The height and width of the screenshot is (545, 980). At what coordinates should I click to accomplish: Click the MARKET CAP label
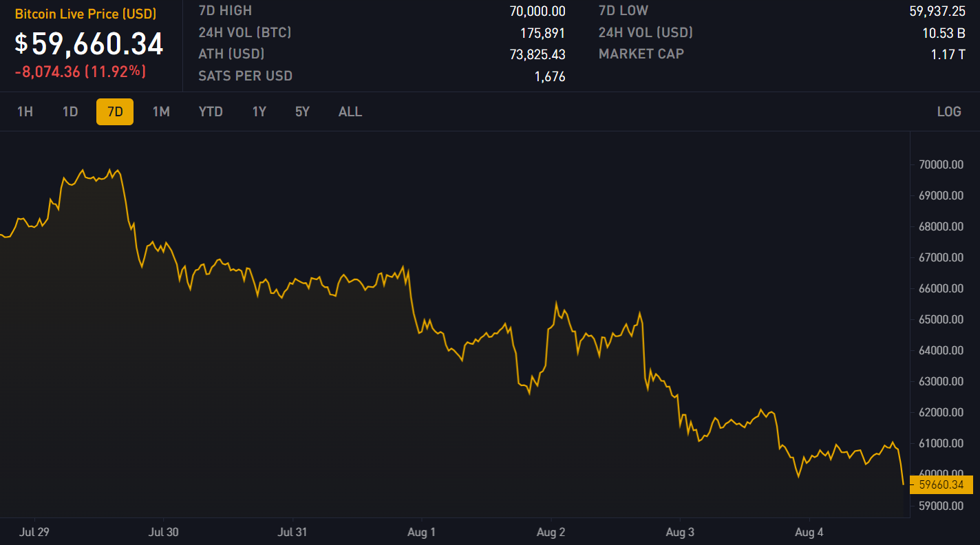click(x=641, y=54)
